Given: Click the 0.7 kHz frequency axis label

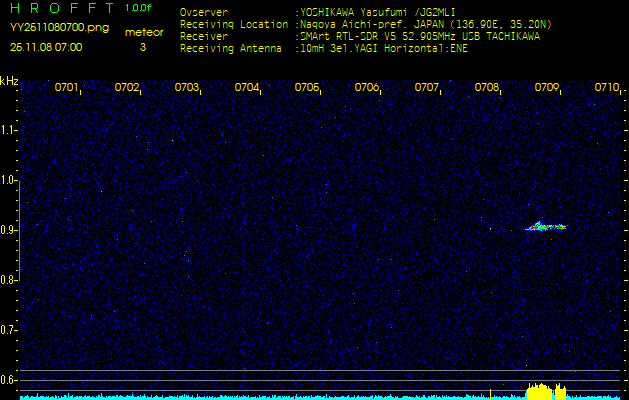Looking at the screenshot, I should (x=8, y=330).
